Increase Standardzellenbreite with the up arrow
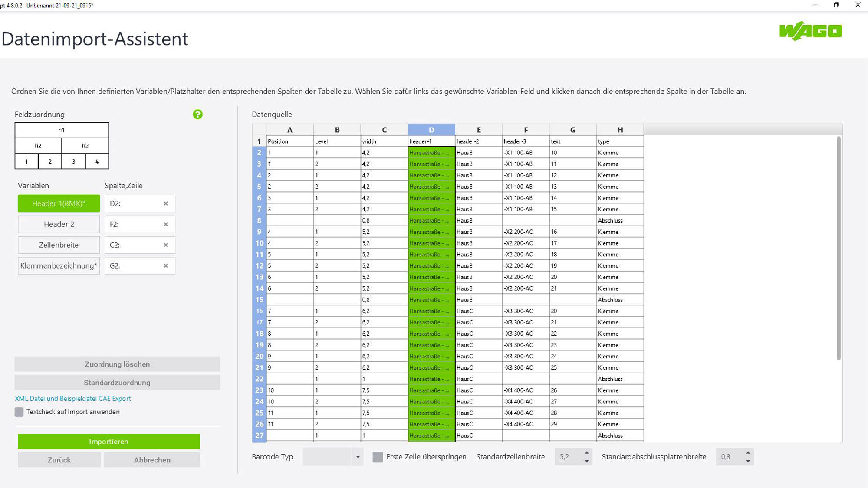Screen dimensions: 868x488 coord(587,452)
